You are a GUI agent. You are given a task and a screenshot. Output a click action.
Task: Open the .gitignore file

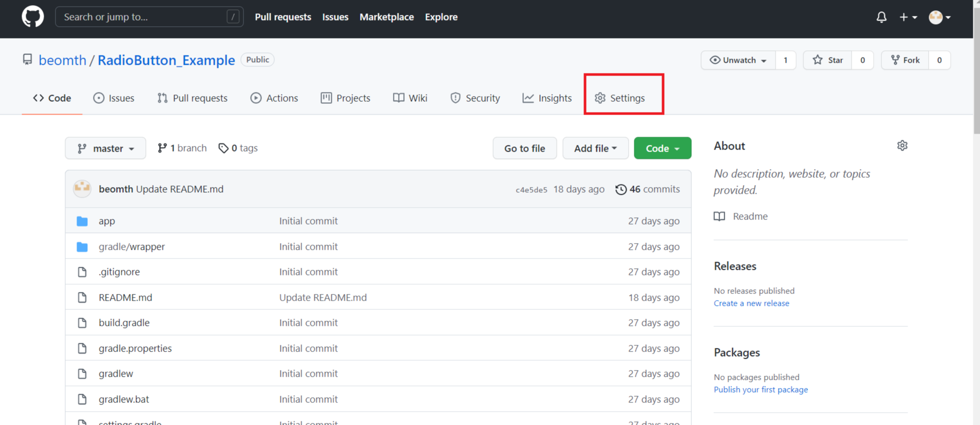pyautogui.click(x=119, y=272)
